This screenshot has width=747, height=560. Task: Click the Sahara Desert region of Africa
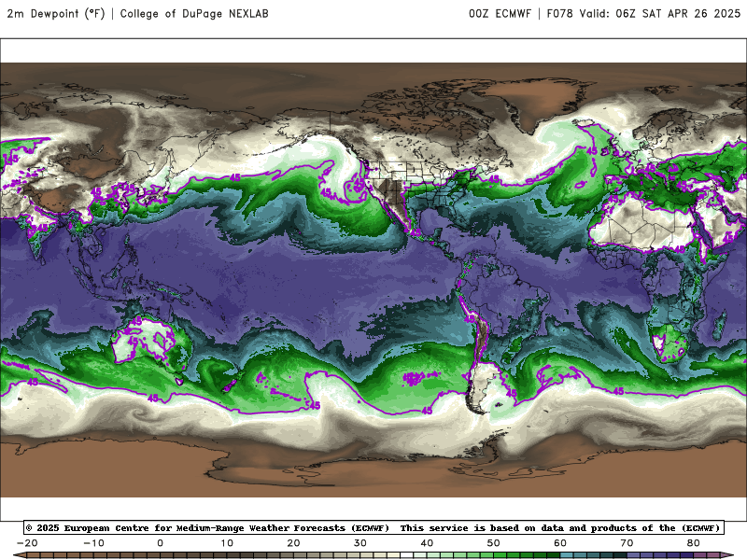[x=639, y=224]
